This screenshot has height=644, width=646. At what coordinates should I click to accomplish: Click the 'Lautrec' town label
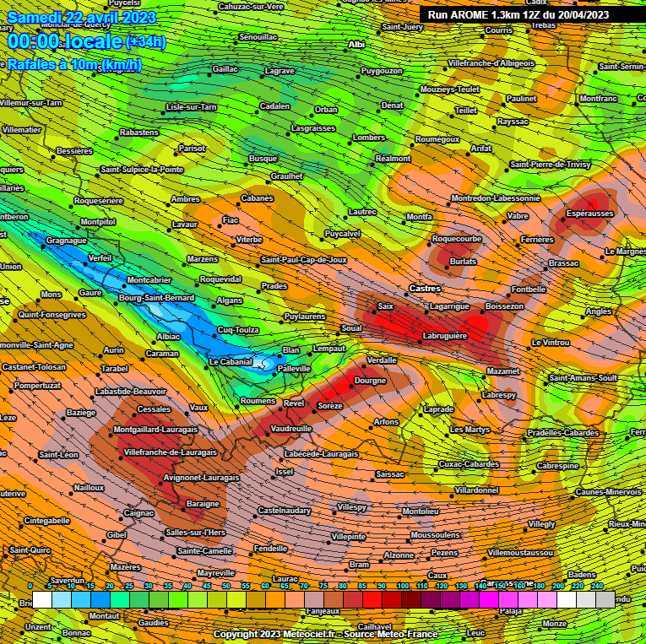coord(362,212)
